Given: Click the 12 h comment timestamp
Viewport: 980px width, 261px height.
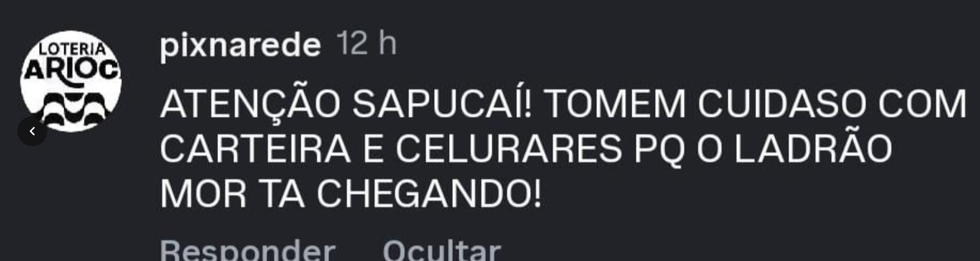Looking at the screenshot, I should click(366, 44).
